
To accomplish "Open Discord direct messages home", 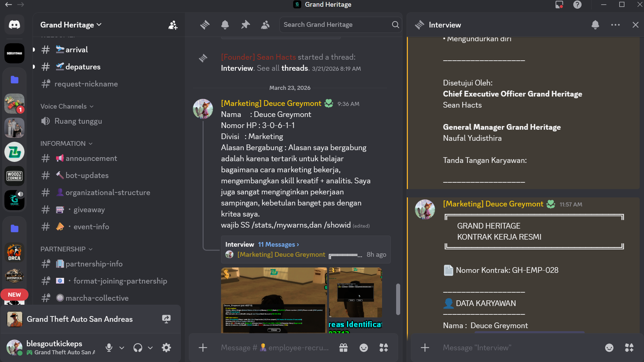I will [x=14, y=24].
